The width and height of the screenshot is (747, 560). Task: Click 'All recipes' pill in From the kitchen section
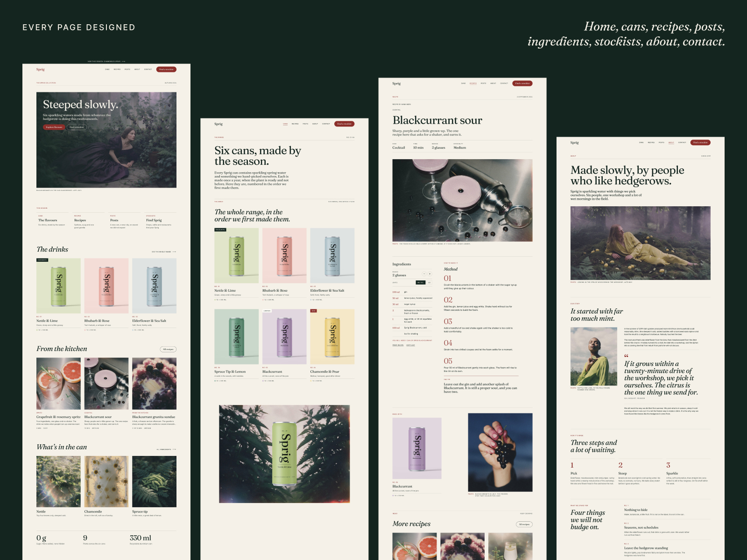click(x=168, y=349)
